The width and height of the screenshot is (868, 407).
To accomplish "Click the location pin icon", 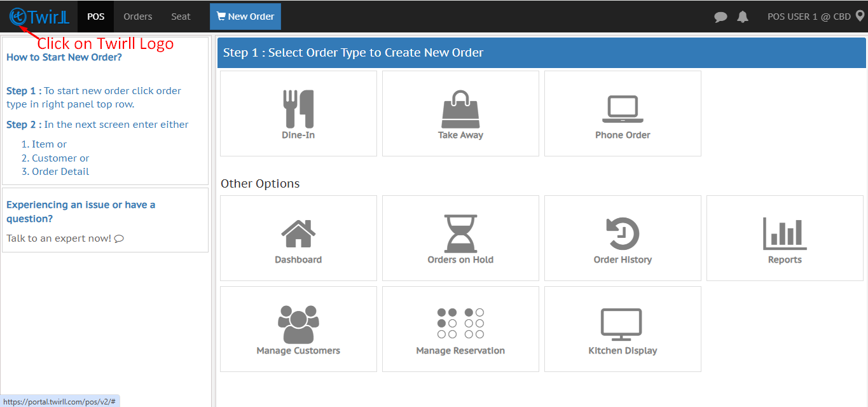I will pos(860,17).
